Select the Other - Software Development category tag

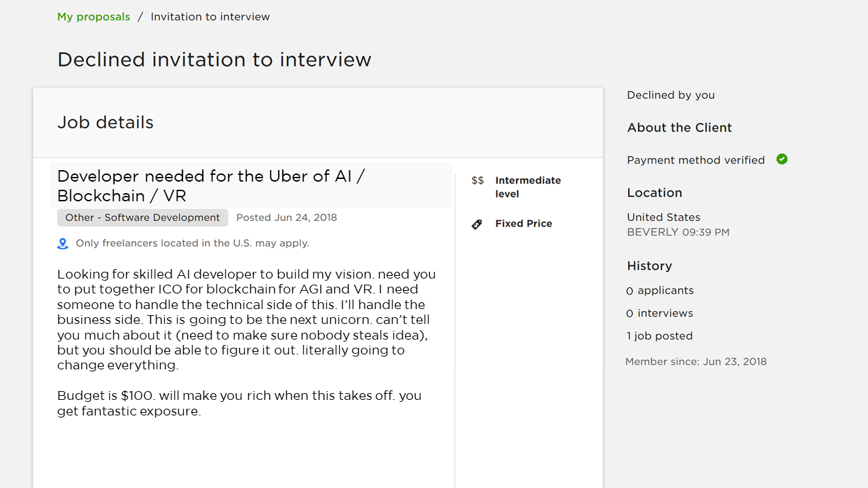click(x=142, y=218)
